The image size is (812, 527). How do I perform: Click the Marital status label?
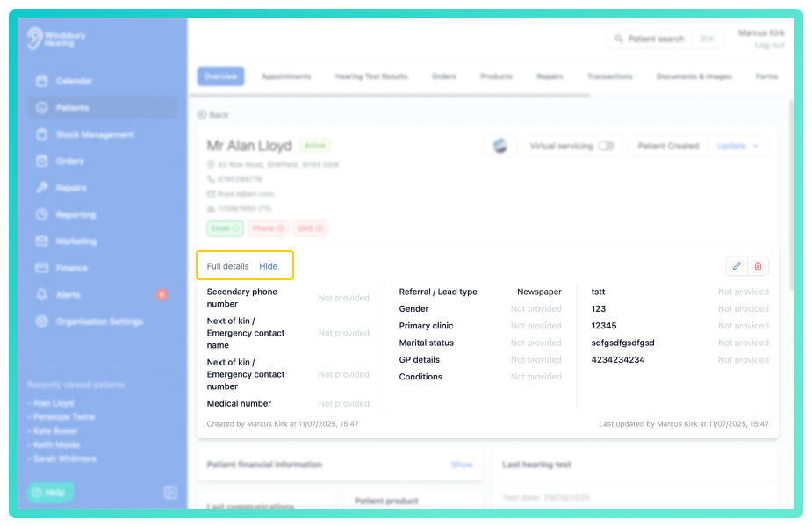427,343
